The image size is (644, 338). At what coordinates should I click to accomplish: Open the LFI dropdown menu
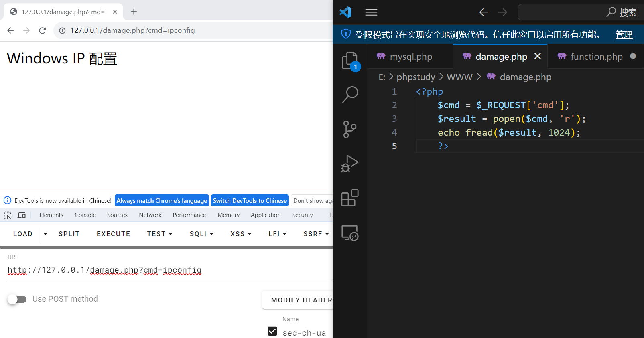tap(277, 234)
